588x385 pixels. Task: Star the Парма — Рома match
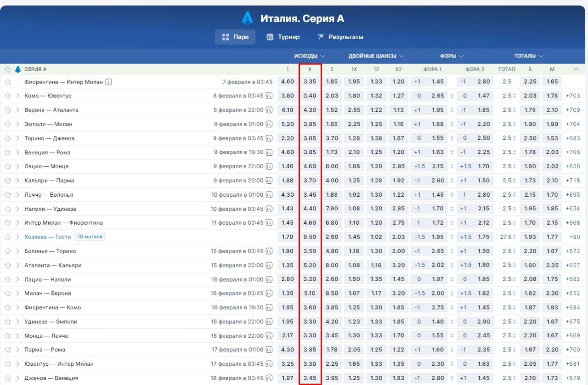pyautogui.click(x=8, y=350)
